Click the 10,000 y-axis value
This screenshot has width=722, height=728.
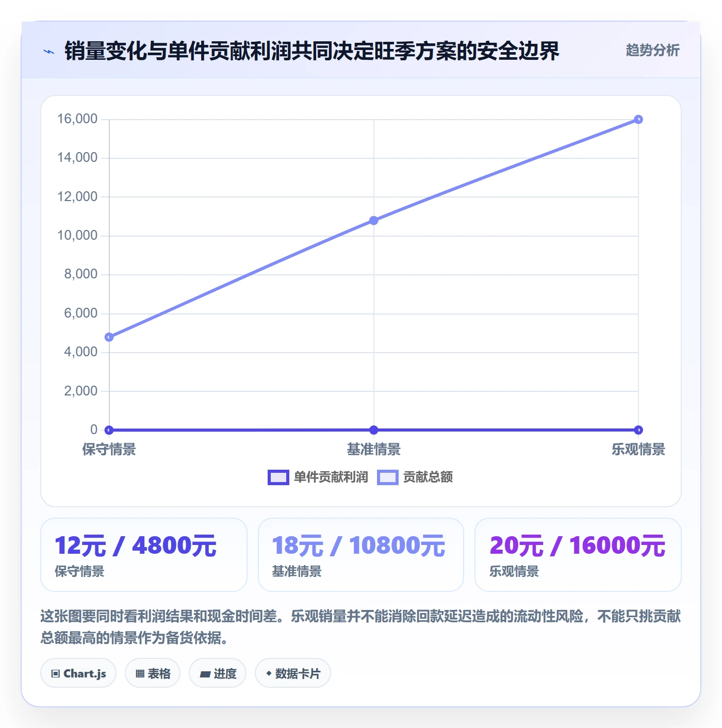[x=77, y=236]
